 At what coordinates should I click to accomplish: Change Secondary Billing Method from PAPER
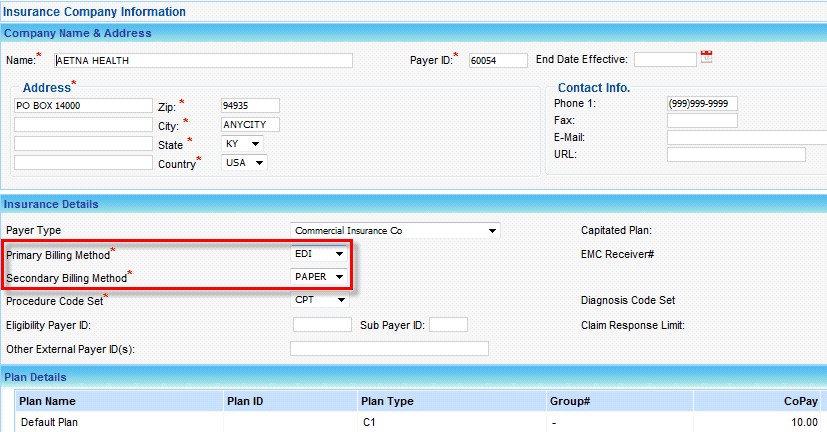pos(320,276)
